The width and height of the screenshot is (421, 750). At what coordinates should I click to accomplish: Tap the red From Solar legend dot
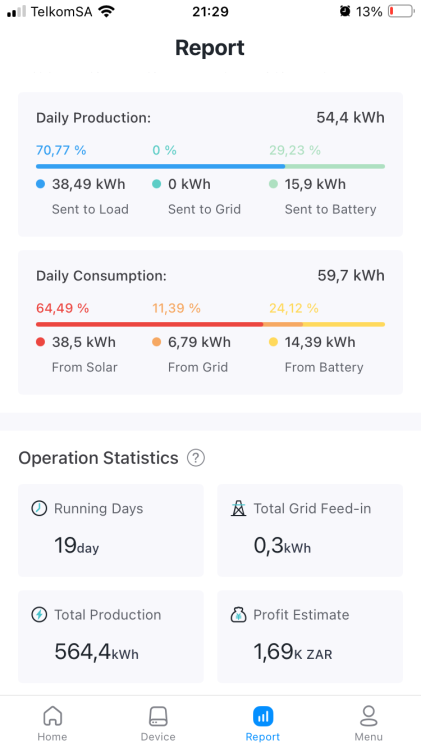40,342
